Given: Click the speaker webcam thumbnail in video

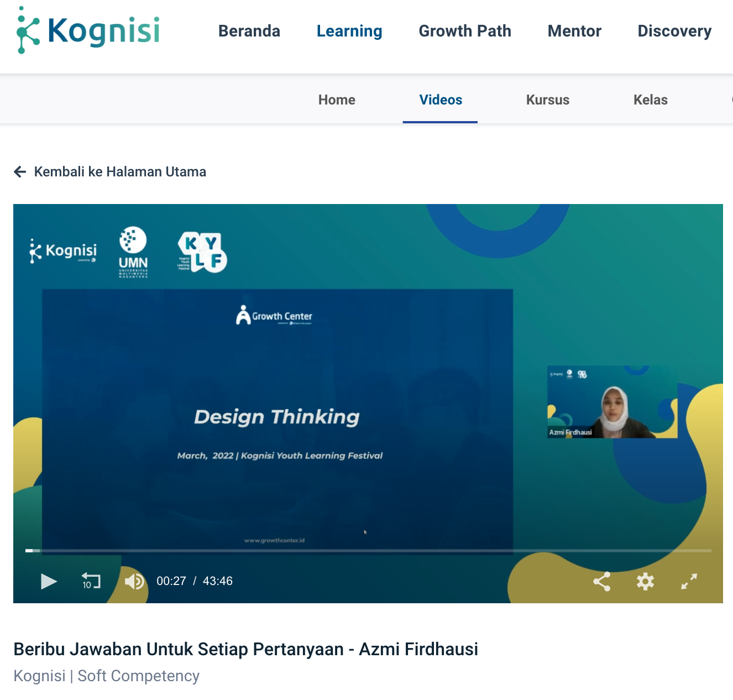Looking at the screenshot, I should pyautogui.click(x=612, y=402).
